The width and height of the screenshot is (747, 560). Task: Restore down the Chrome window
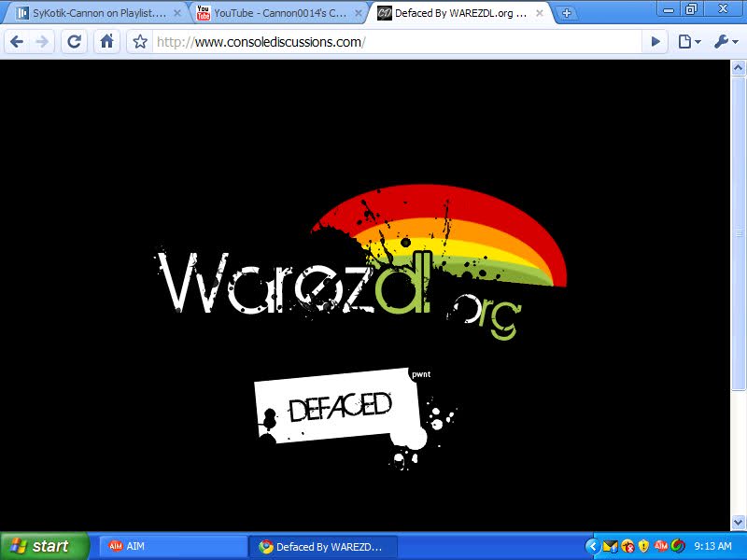click(691, 8)
